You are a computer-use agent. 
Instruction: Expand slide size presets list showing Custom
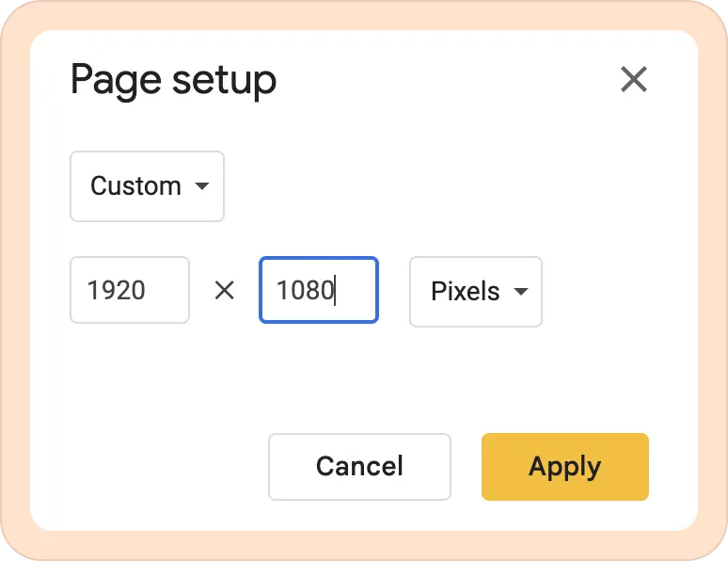[147, 186]
